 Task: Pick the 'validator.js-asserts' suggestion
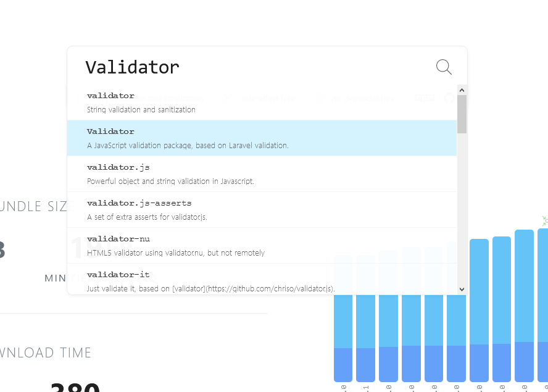(247, 209)
